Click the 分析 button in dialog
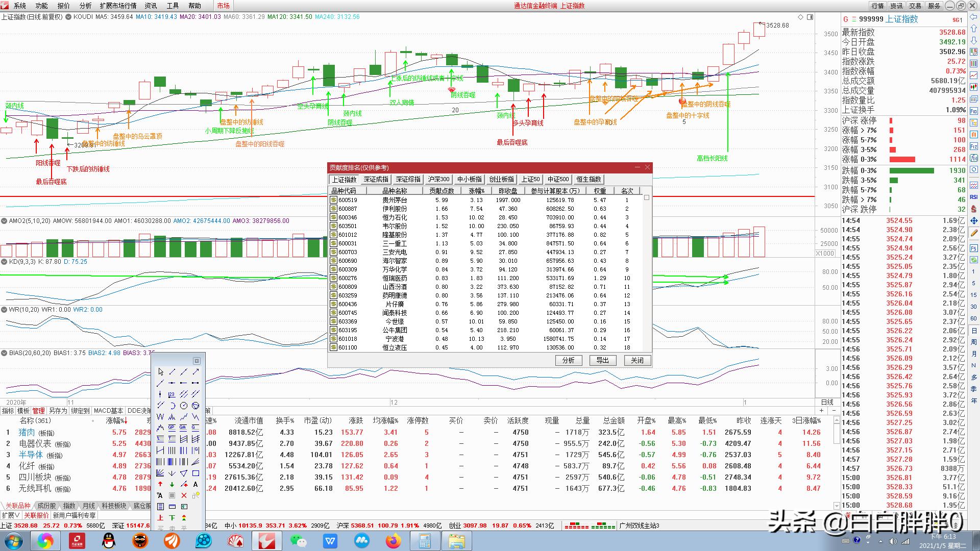This screenshot has height=551, width=980. [569, 360]
